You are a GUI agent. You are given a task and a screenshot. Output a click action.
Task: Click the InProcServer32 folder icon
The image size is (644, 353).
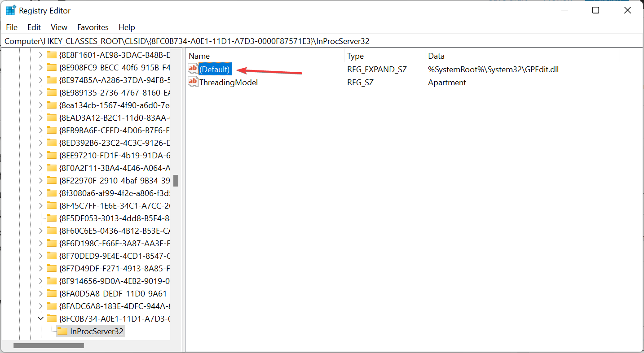click(62, 331)
